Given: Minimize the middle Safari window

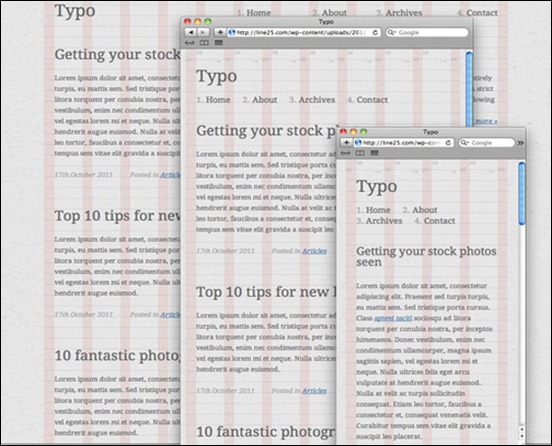Looking at the screenshot, I should click(198, 21).
